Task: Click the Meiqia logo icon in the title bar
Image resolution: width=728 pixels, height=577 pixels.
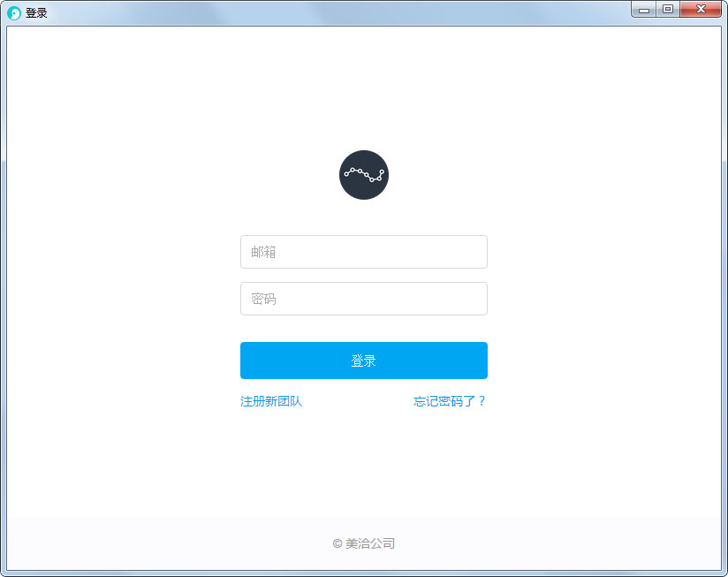Action: pyautogui.click(x=14, y=12)
